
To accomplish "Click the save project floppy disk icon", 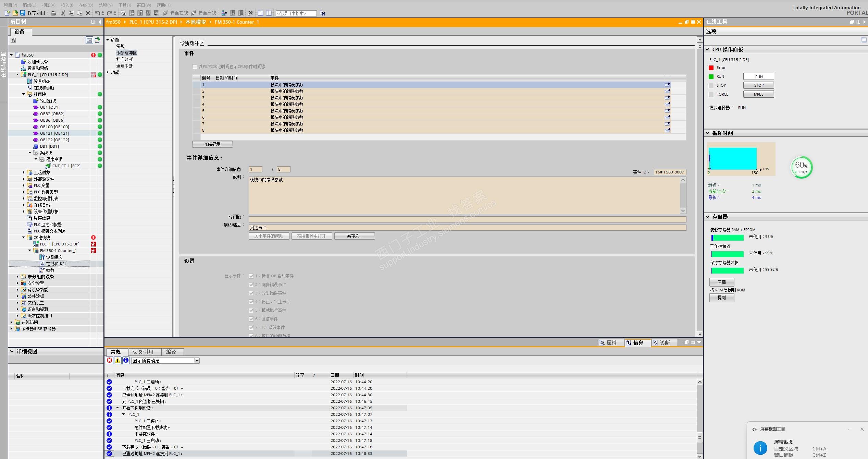I will 23,13.
